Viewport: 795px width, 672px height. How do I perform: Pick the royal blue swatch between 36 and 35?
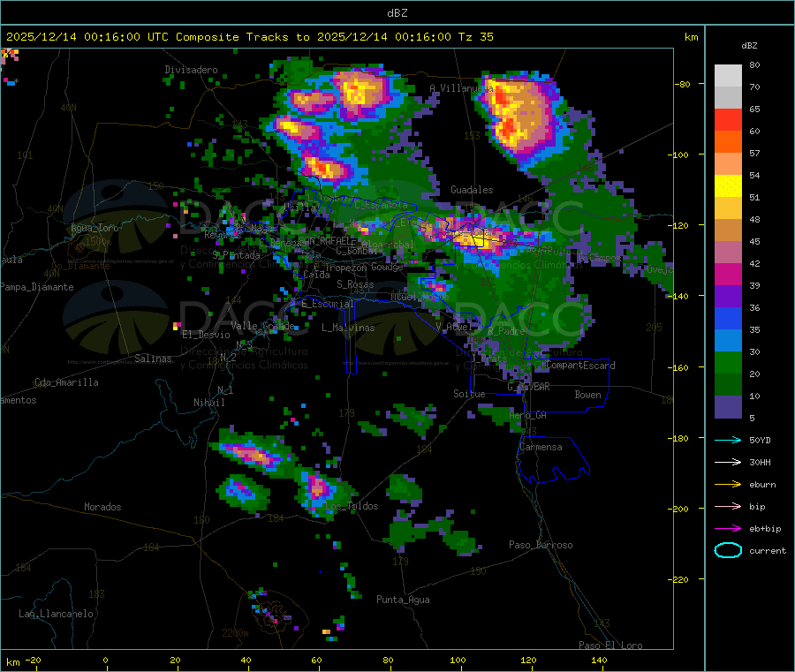point(728,318)
